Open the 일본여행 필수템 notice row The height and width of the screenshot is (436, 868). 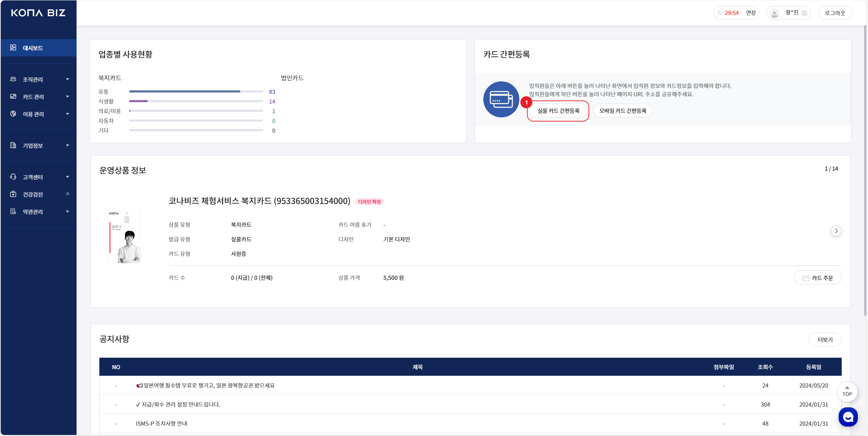[x=205, y=385]
